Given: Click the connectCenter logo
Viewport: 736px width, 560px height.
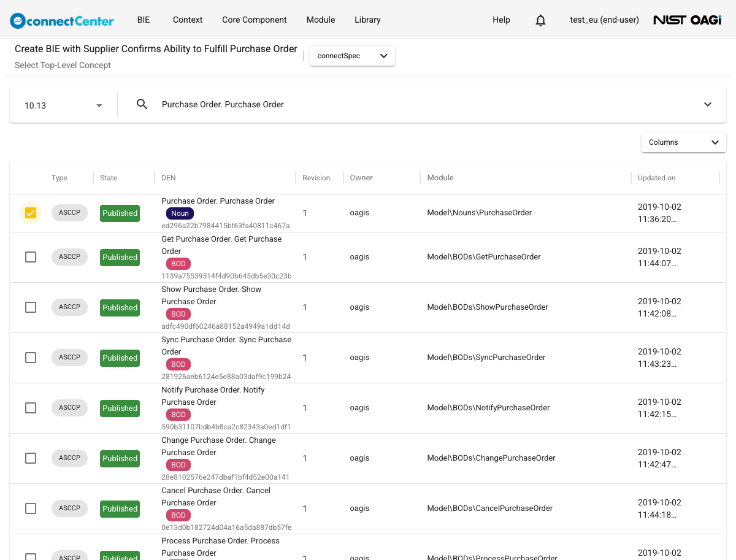Looking at the screenshot, I should point(62,20).
